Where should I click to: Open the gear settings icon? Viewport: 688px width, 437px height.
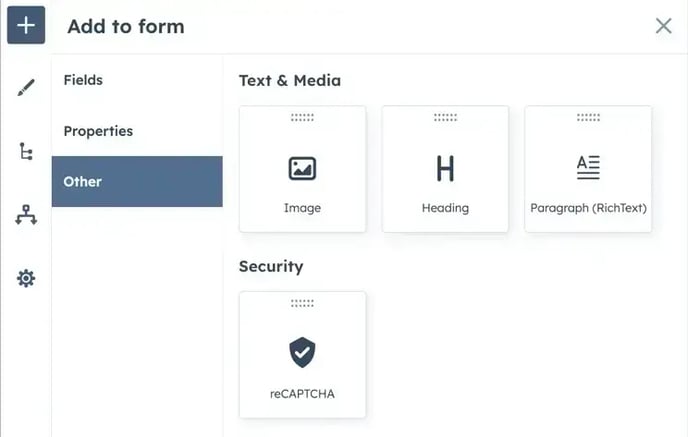coord(26,278)
